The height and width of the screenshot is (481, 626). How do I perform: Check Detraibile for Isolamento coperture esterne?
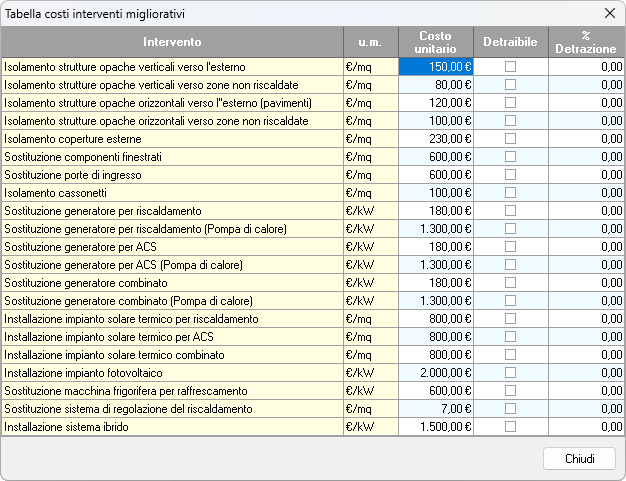click(510, 139)
